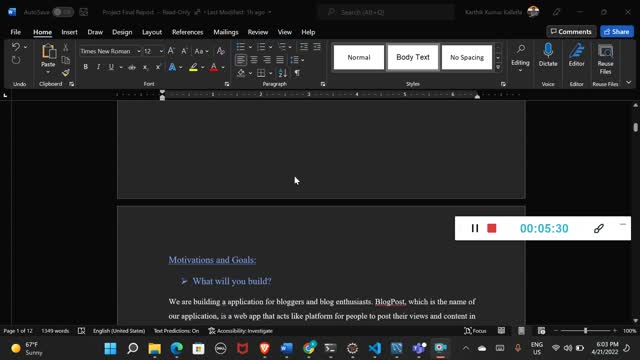Open Editing dropdown menu
Screen dimensions: 640x360
(x=520, y=58)
